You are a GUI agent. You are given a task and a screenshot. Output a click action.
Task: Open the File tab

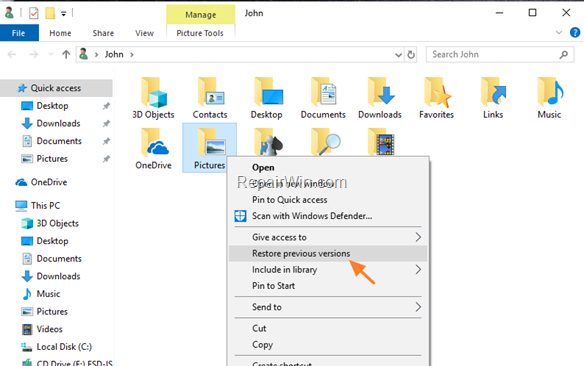[19, 33]
